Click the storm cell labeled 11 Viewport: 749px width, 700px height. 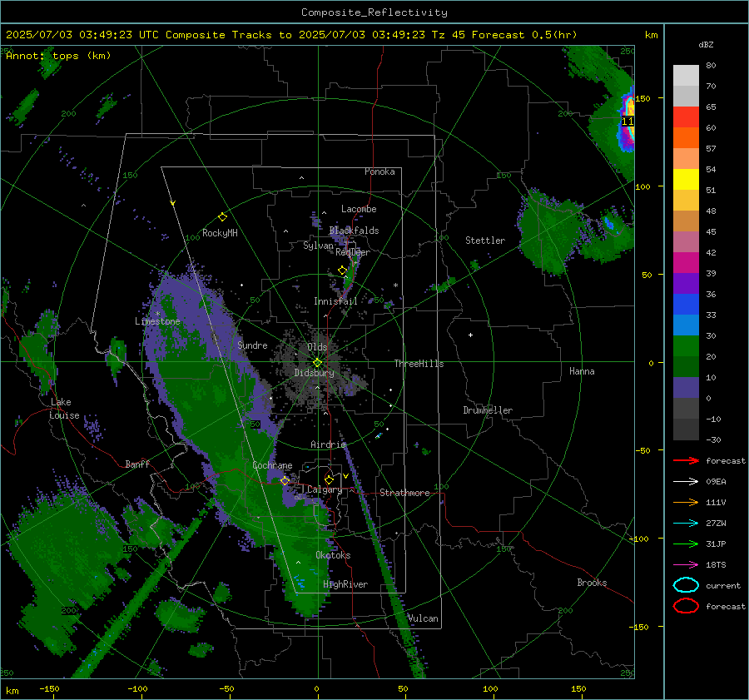(627, 122)
